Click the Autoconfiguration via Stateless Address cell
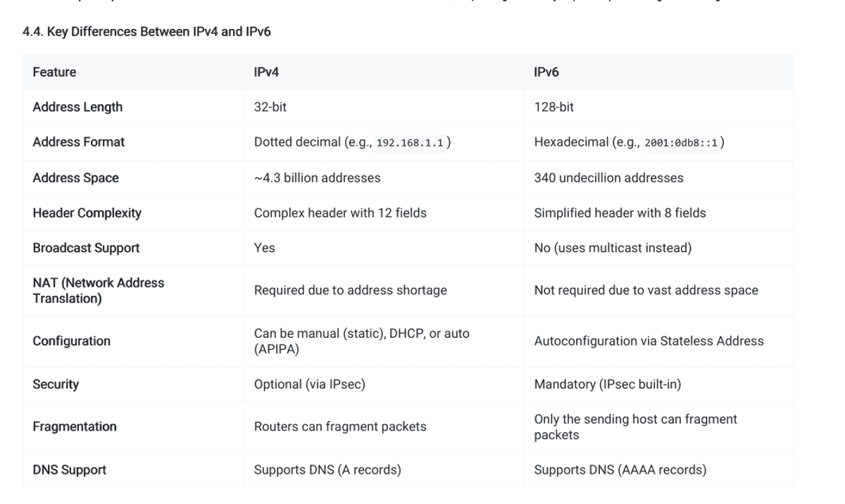The image size is (845, 504). coord(649,341)
